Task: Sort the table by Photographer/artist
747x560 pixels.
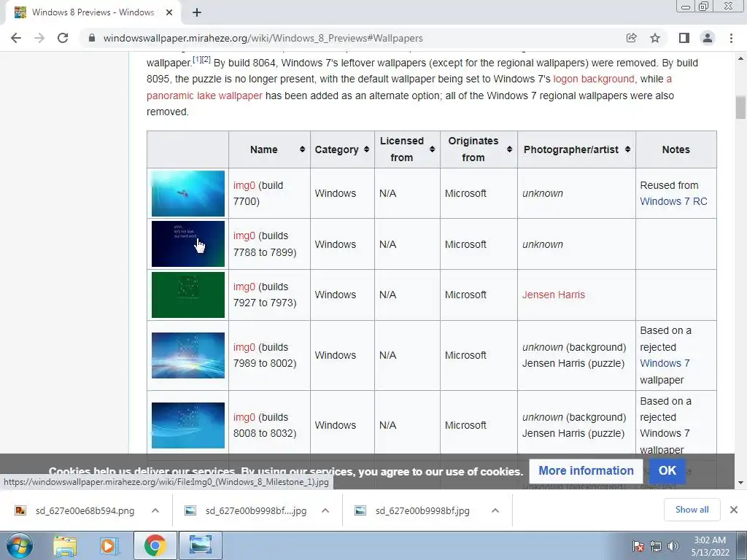Action: (627, 149)
